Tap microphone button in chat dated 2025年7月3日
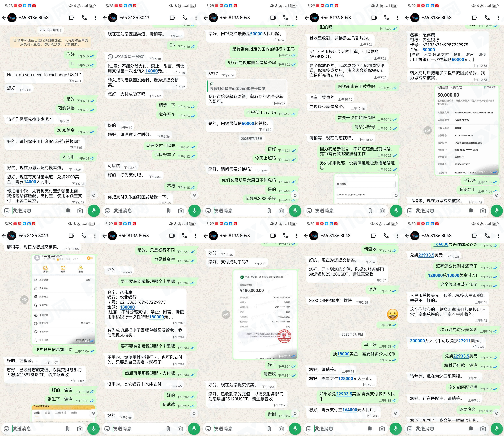504x436 pixels. click(94, 211)
